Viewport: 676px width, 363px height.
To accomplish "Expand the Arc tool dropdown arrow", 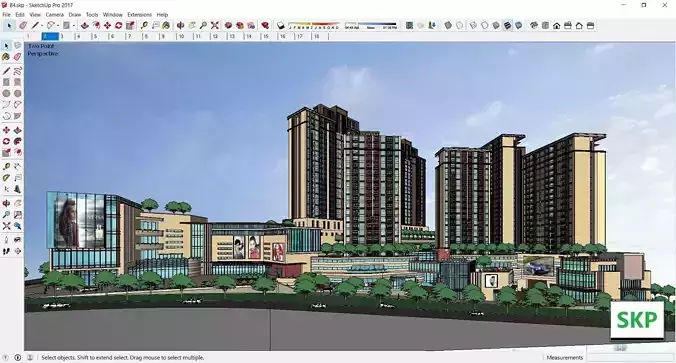I will tap(58, 25).
